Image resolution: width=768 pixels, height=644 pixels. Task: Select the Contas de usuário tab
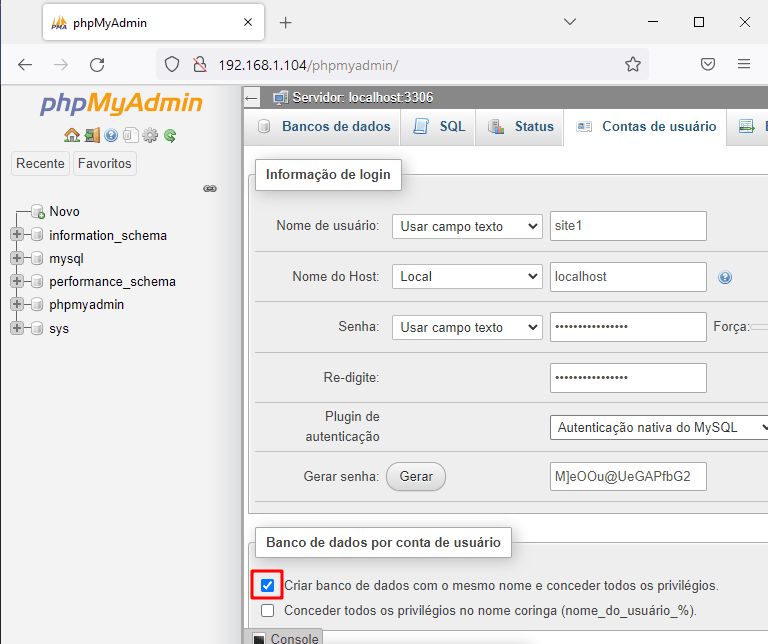click(x=645, y=126)
